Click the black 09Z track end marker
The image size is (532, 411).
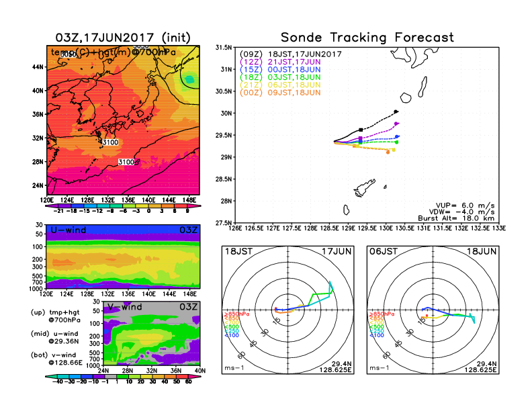396,111
